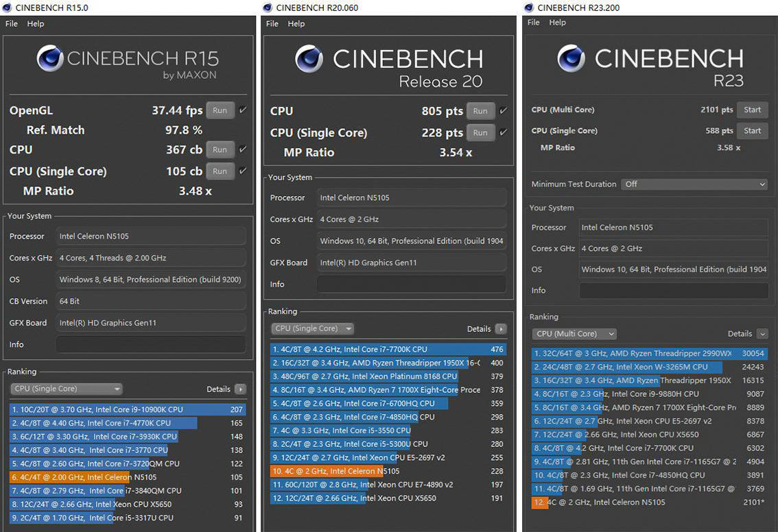Screen dimensions: 778x532
Task: Select Threadripper 2990WX row in R23 ranking
Action: (x=650, y=354)
